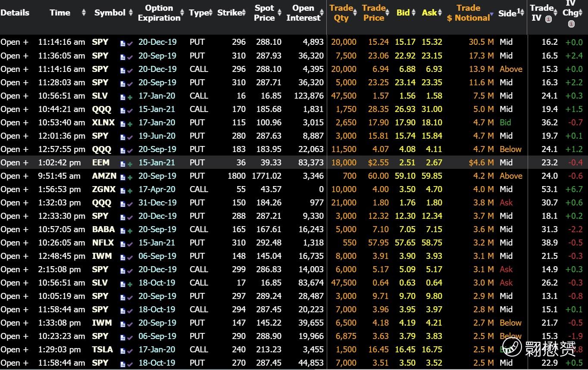Screen dimensions: 588x370
Task: Expand details with Open + for EEM
Action: (x=14, y=162)
